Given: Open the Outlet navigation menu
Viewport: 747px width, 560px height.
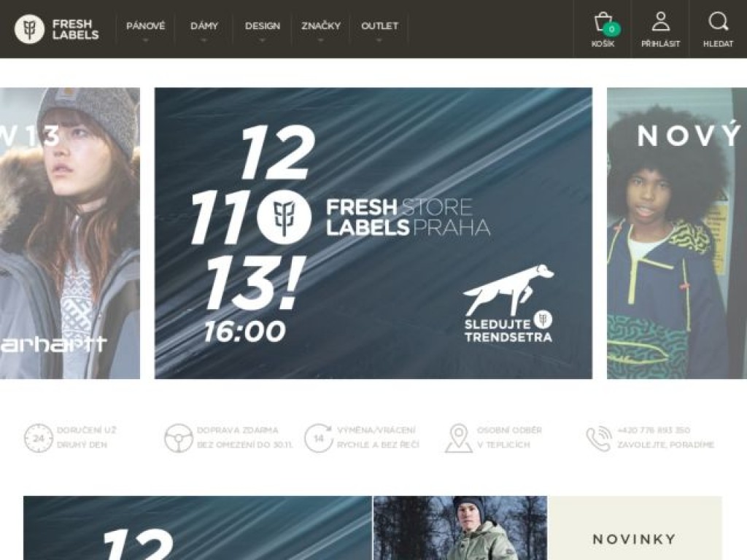Looking at the screenshot, I should click(379, 29).
